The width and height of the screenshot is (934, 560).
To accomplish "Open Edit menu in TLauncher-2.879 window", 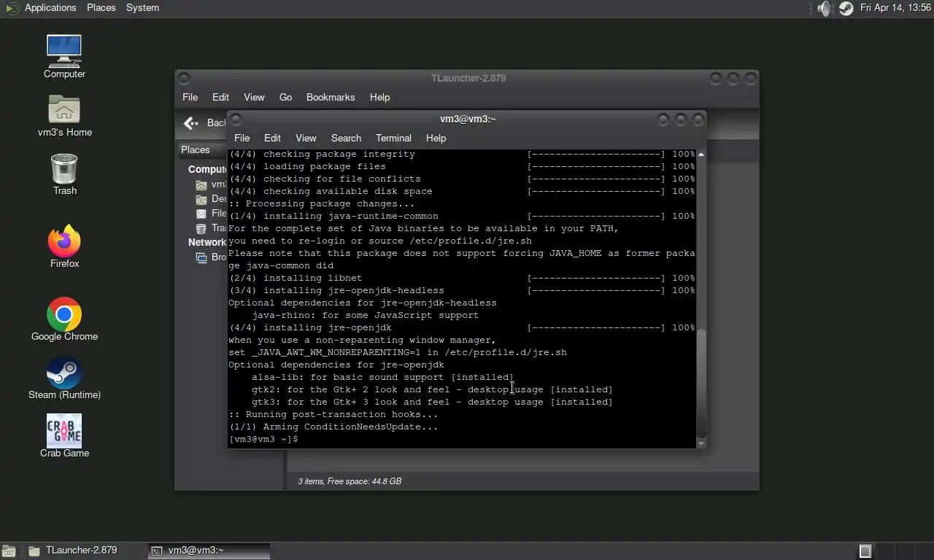I will 220,97.
